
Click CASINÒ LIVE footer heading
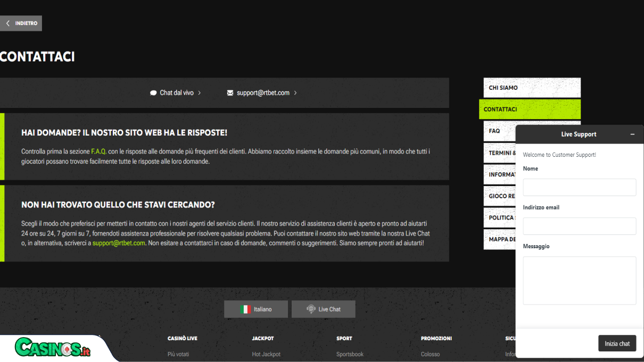tap(183, 338)
